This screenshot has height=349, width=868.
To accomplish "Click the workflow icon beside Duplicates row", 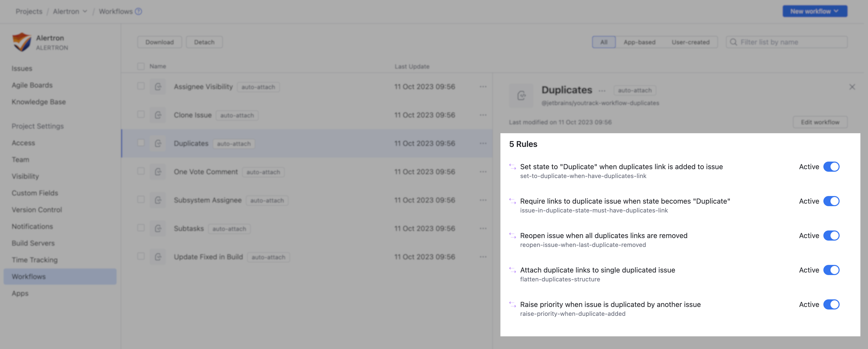I will coord(157,143).
